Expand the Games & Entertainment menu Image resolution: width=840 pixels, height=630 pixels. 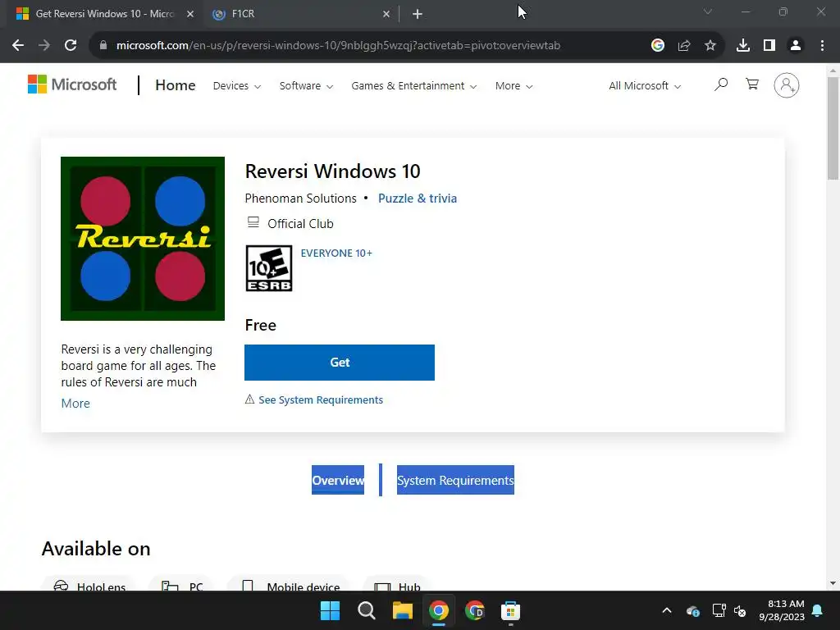pos(413,85)
